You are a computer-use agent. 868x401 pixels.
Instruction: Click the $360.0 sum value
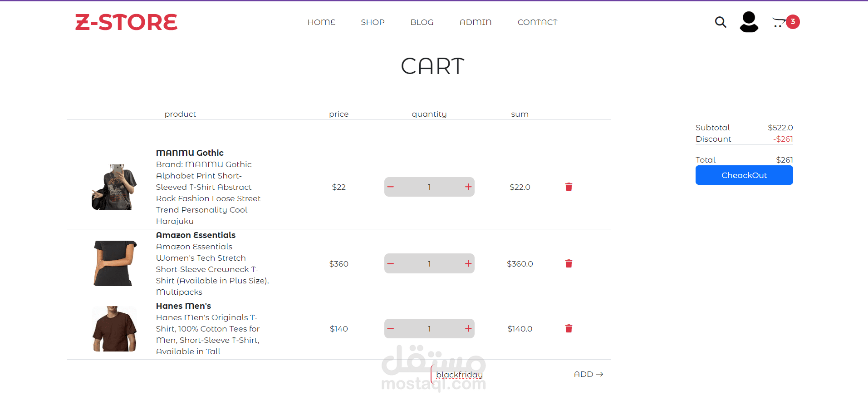(520, 264)
